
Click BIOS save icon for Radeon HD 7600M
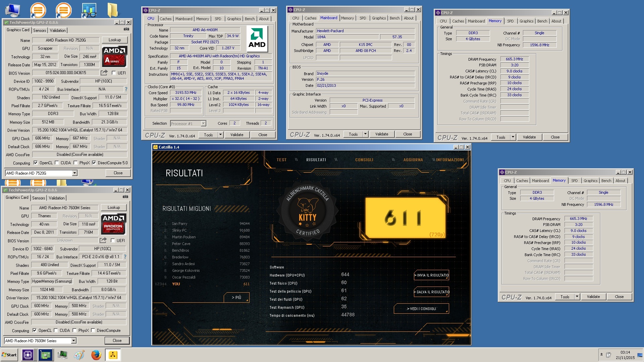103,240
